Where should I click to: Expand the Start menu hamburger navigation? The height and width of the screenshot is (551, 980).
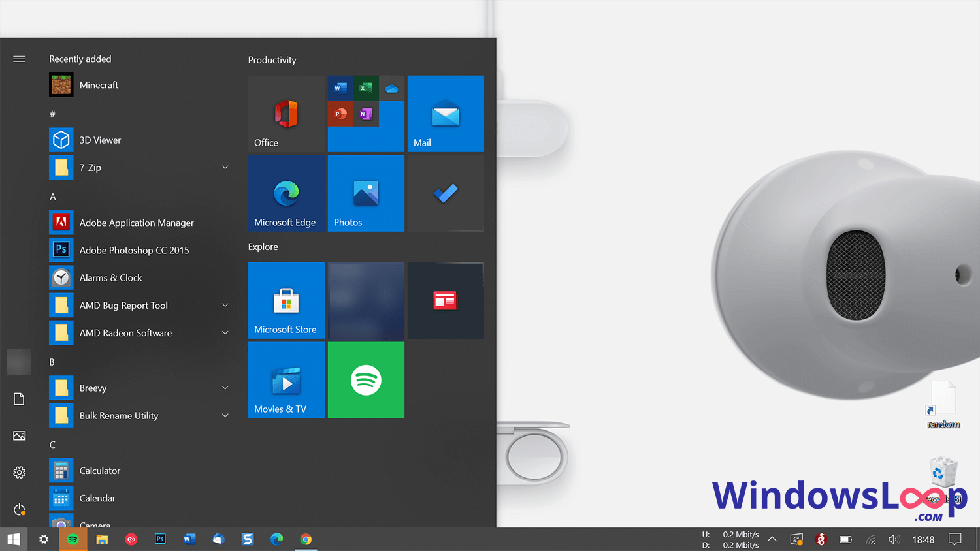[20, 59]
